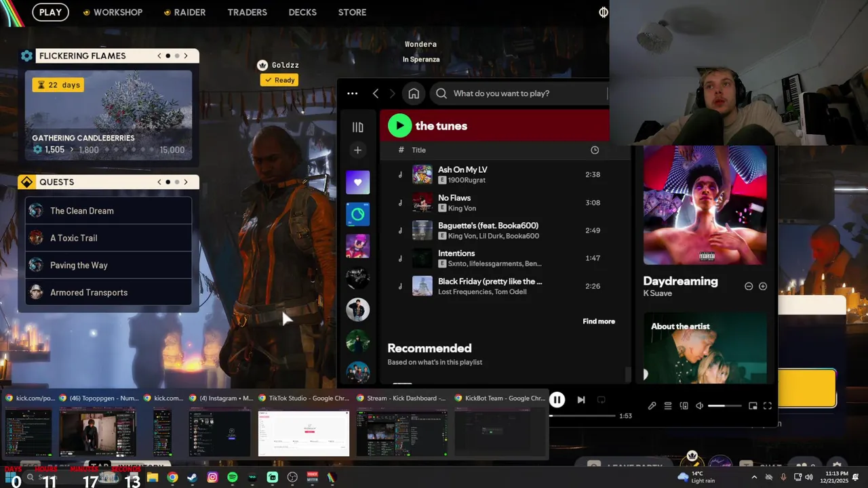This screenshot has height=488, width=868.
Task: Open the Gathering Candleberries event card
Action: coord(108,115)
